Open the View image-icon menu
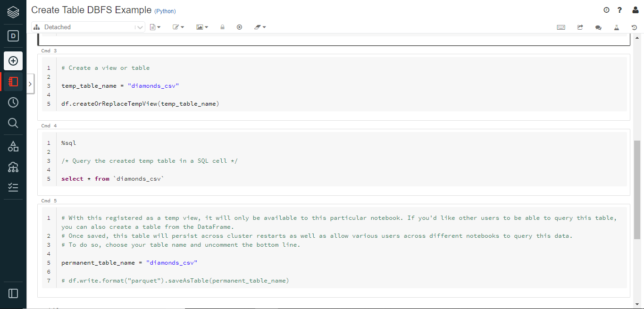 [202, 27]
